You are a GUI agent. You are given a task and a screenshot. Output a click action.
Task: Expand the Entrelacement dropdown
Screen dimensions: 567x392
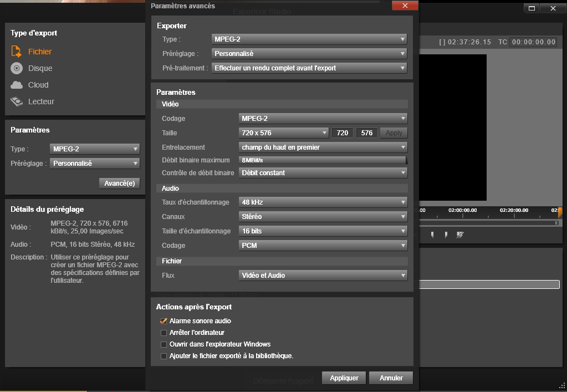pyautogui.click(x=323, y=147)
